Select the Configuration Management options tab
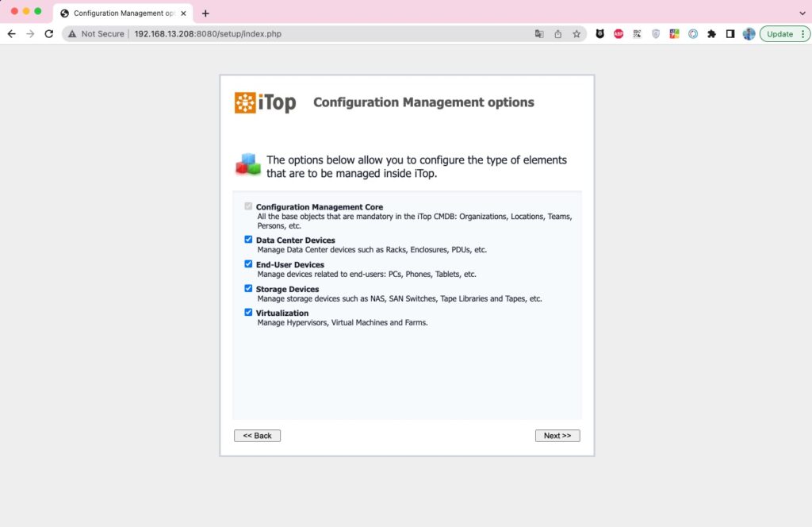Viewport: 812px width, 527px height. [x=123, y=13]
